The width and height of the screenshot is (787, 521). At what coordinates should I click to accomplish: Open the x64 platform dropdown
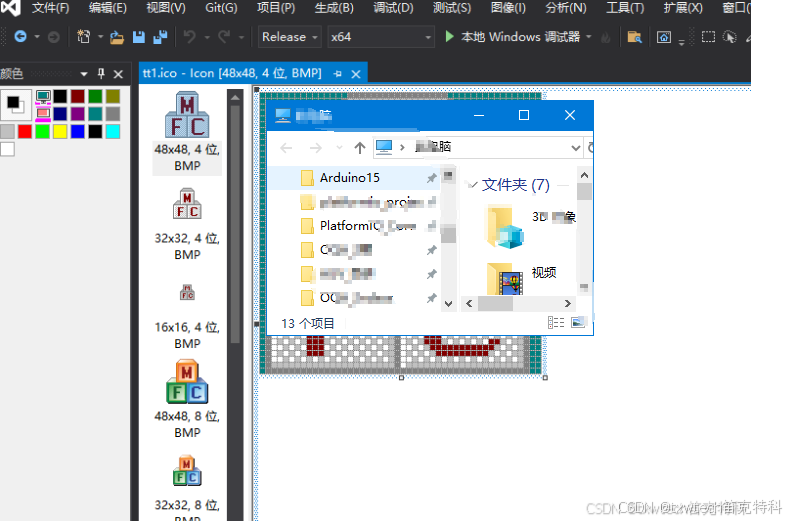380,37
